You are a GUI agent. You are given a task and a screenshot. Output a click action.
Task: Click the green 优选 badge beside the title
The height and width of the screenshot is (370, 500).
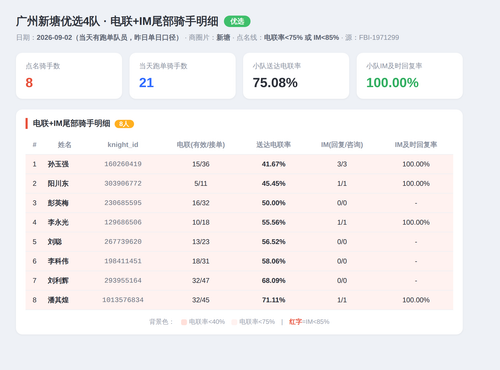237,21
